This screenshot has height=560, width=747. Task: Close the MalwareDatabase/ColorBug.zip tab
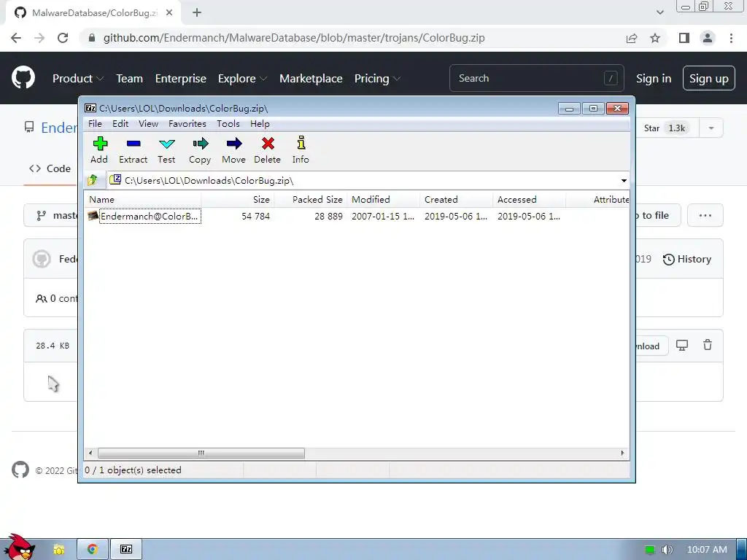[169, 13]
